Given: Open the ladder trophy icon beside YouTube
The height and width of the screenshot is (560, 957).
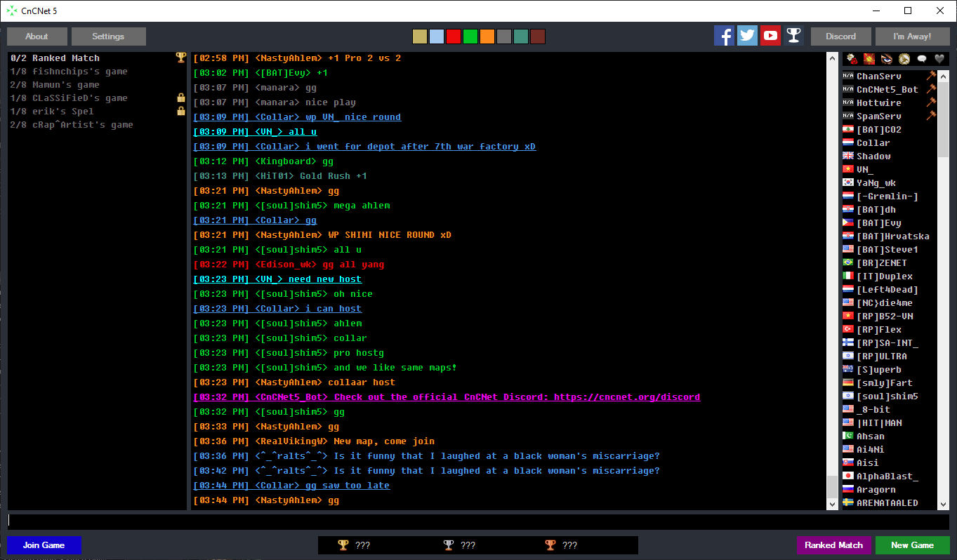Looking at the screenshot, I should 793,36.
